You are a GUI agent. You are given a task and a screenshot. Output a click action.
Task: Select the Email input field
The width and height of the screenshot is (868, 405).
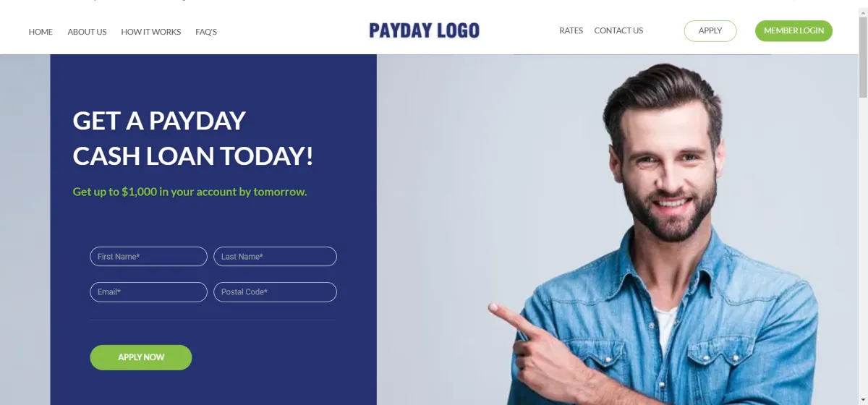(148, 292)
